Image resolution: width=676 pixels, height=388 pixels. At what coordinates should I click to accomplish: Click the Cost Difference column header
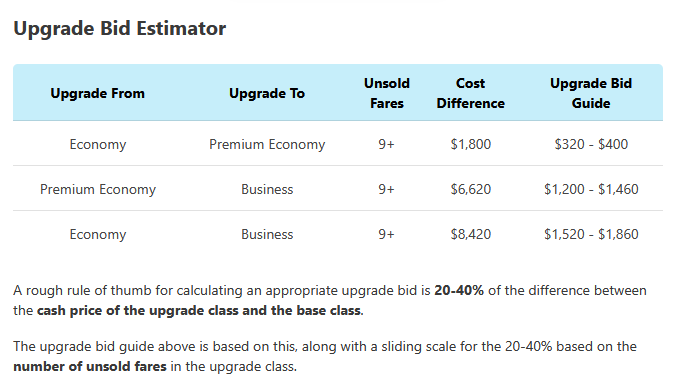click(470, 93)
